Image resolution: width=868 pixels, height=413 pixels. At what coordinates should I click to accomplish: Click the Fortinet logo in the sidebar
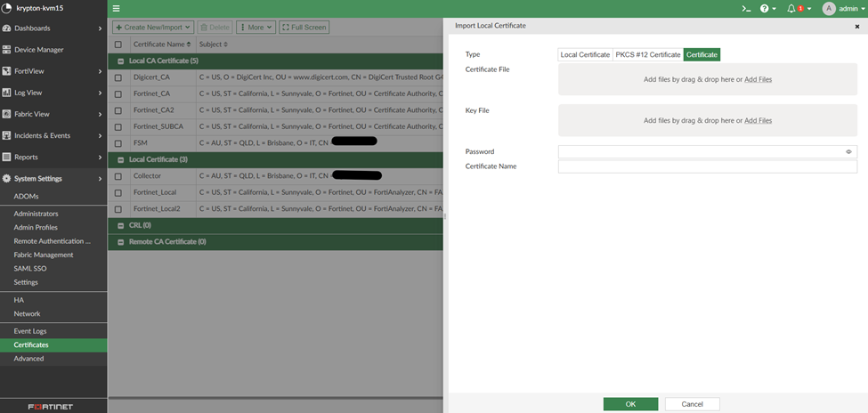point(51,407)
